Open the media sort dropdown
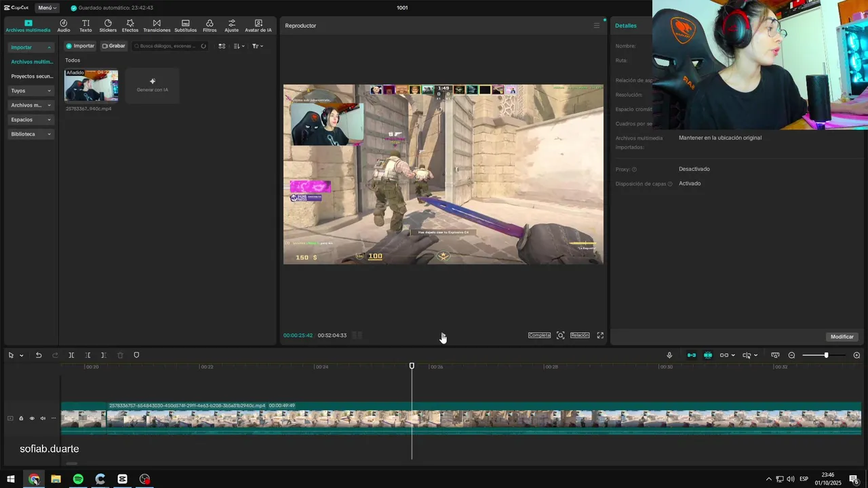868x488 pixels. click(239, 46)
